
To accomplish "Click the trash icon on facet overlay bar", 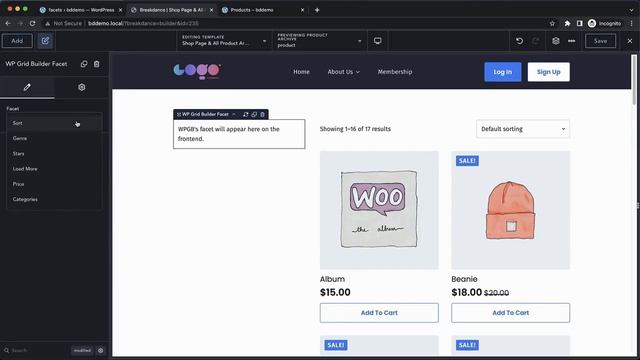I will [262, 114].
